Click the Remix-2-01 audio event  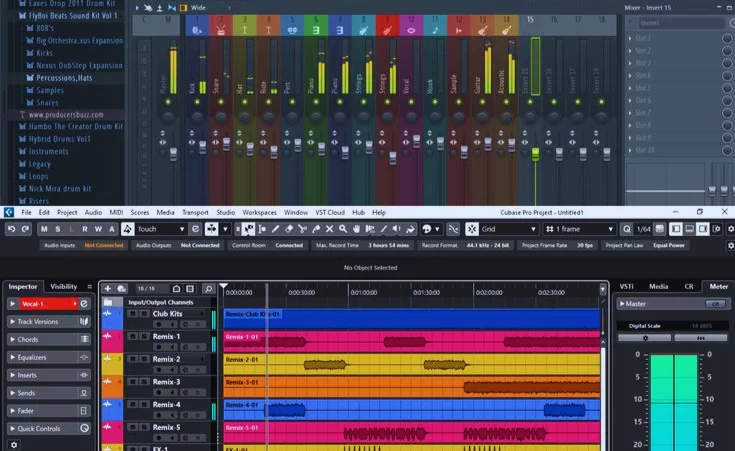coord(412,364)
